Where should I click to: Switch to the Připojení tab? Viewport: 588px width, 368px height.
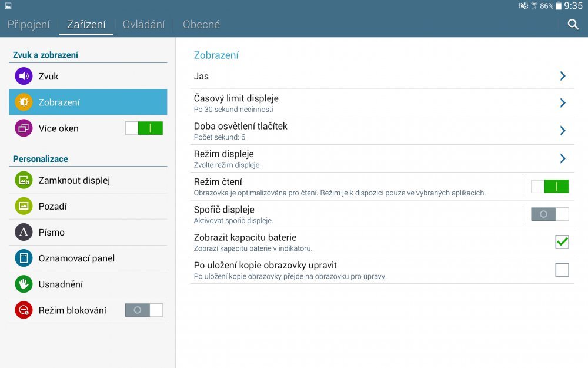click(29, 25)
